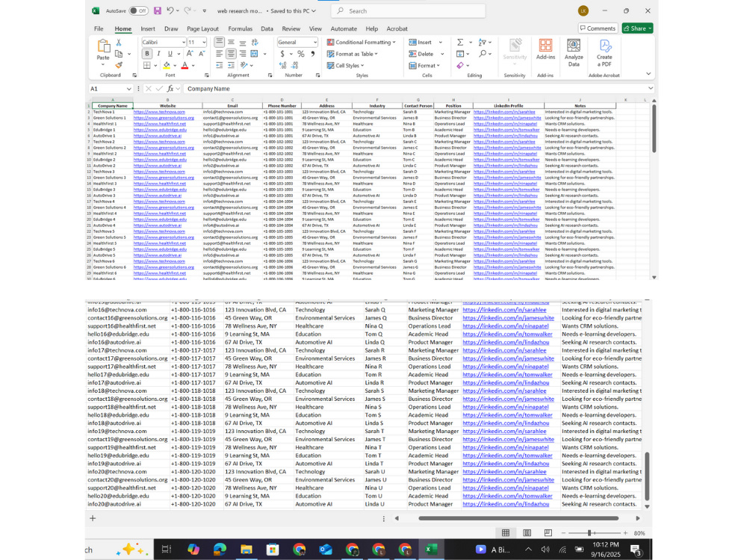The height and width of the screenshot is (560, 747).
Task: Click the zoom slider in status bar
Action: pos(594,533)
